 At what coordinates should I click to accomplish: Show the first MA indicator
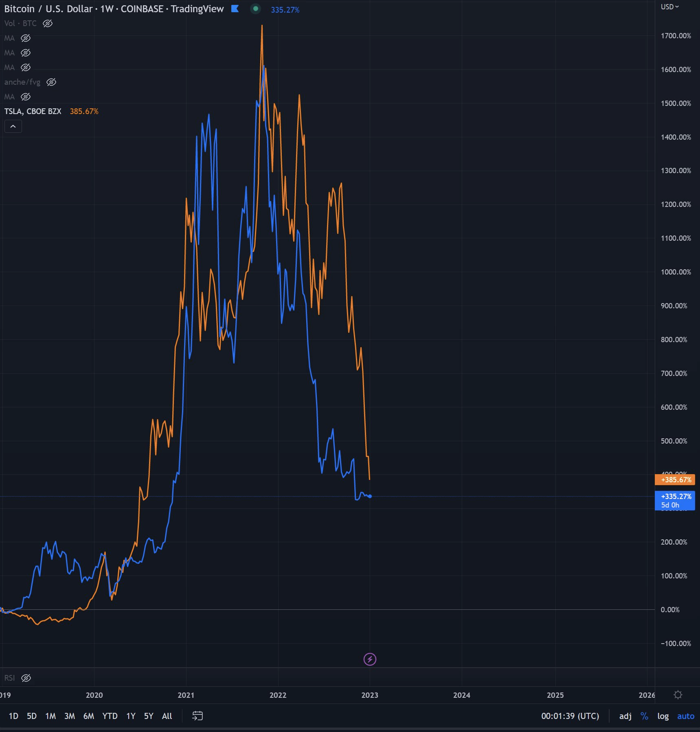coord(26,38)
